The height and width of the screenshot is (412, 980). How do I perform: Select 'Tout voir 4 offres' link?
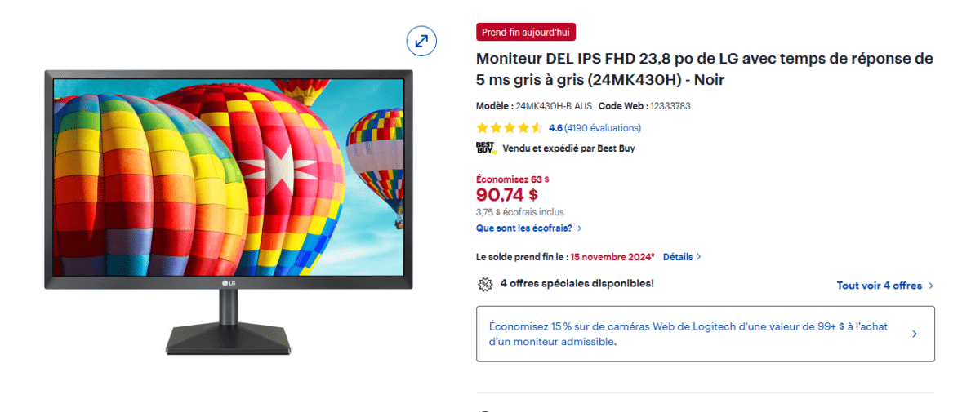point(880,286)
